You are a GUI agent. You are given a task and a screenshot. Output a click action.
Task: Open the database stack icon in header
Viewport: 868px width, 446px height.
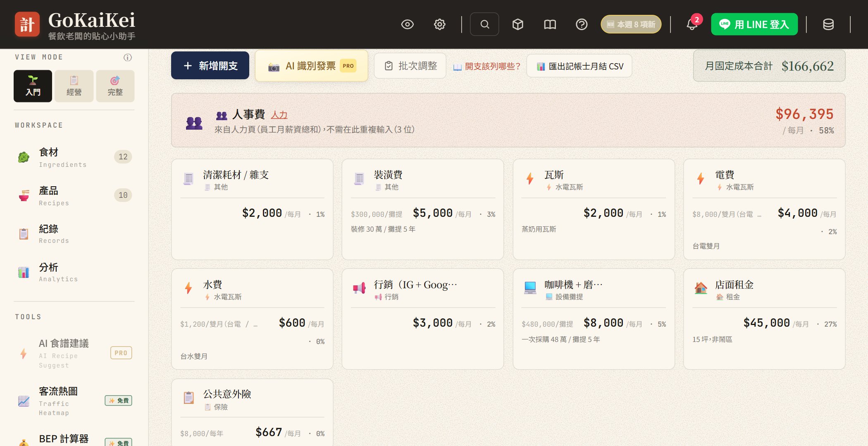828,24
